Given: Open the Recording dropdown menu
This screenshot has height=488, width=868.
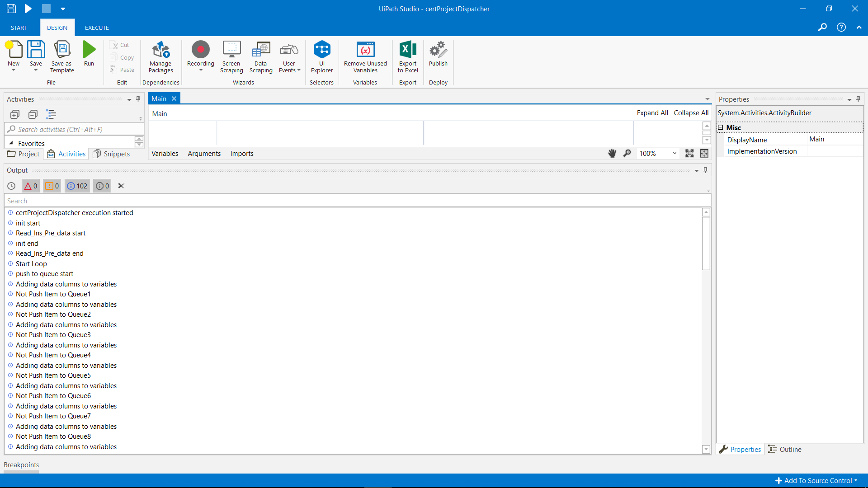Looking at the screenshot, I should tap(201, 70).
